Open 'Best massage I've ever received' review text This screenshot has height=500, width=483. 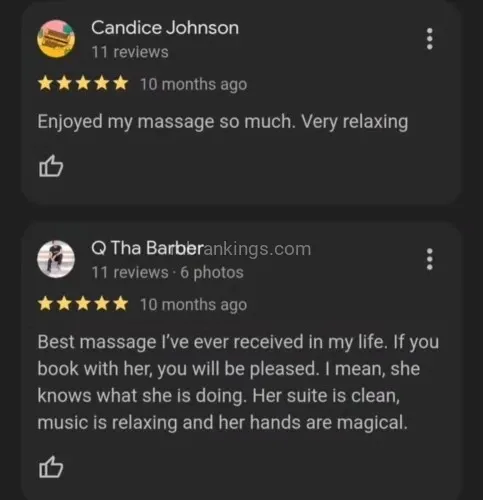click(238, 382)
